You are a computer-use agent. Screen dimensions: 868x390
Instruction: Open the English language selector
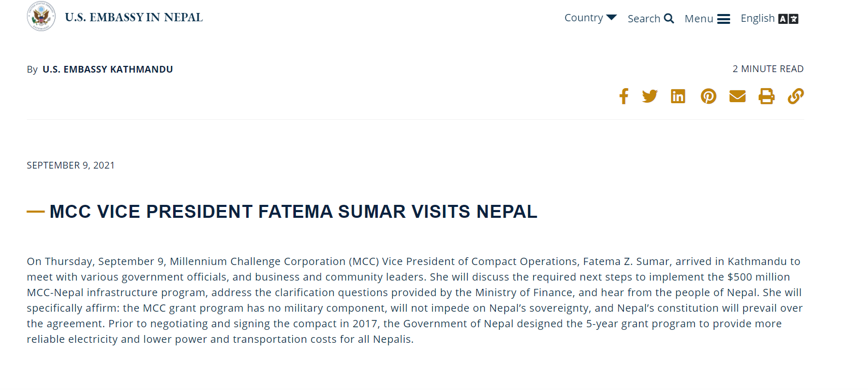770,19
